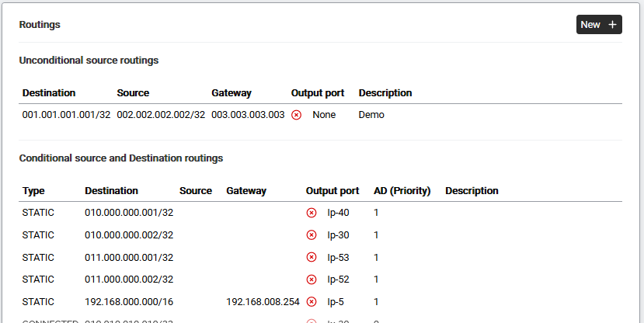Select destination 010.000.000.002/32
644x323 pixels.
point(129,235)
